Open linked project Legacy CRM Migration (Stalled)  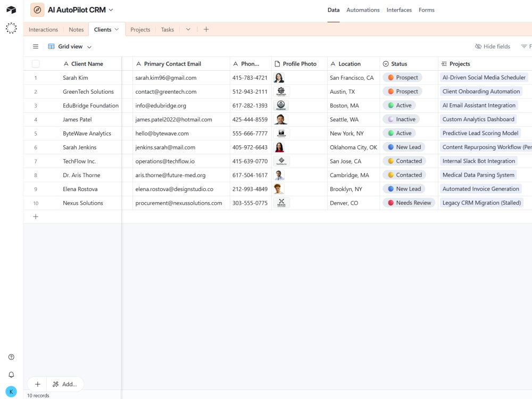(x=481, y=203)
